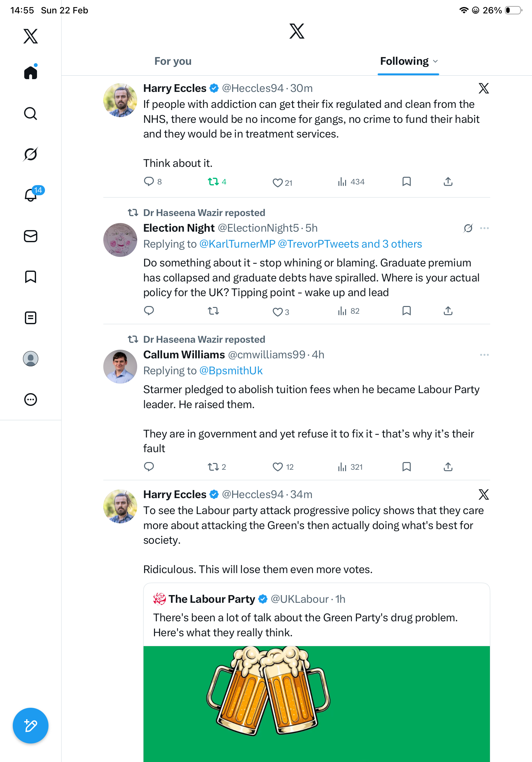Open Bookmarks in the left sidebar

coord(31,277)
